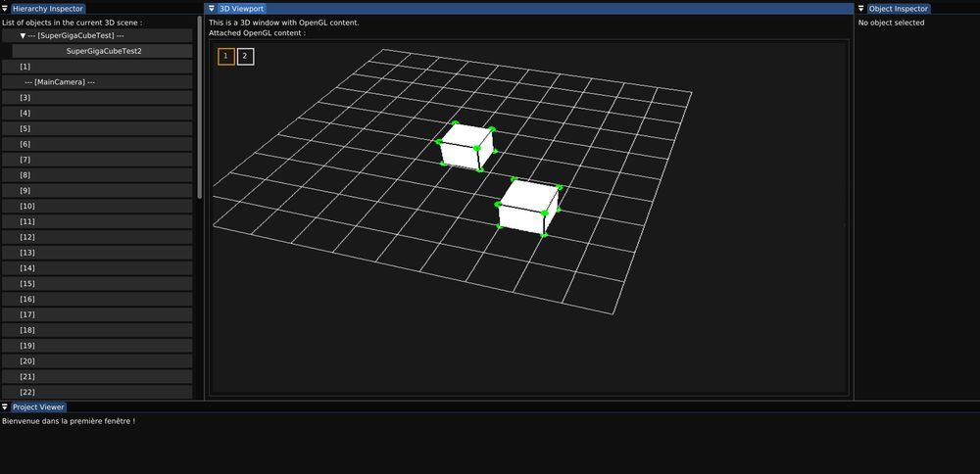Screen dimensions: 980x474
Task: Select hierarchy item [4]
Action: (97, 113)
